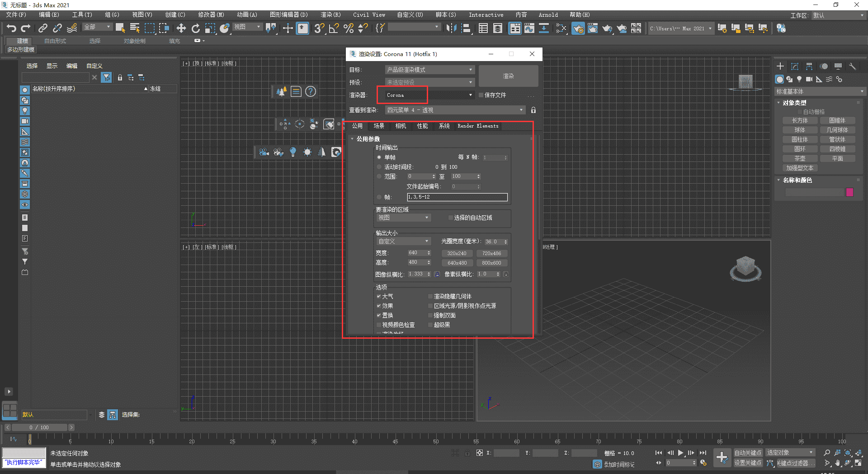868x474 pixels.
Task: Click the 帧 frames input field
Action: 457,197
